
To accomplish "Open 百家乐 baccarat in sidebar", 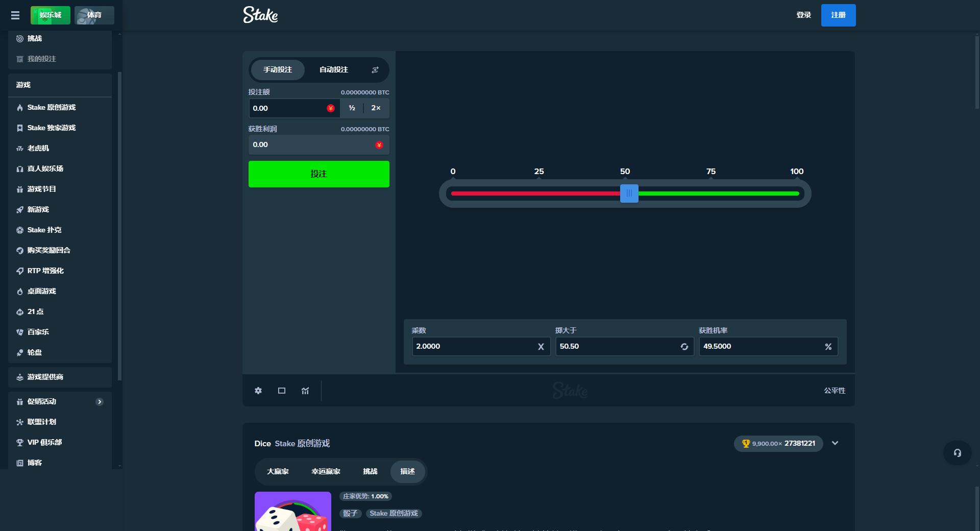I will click(60, 332).
